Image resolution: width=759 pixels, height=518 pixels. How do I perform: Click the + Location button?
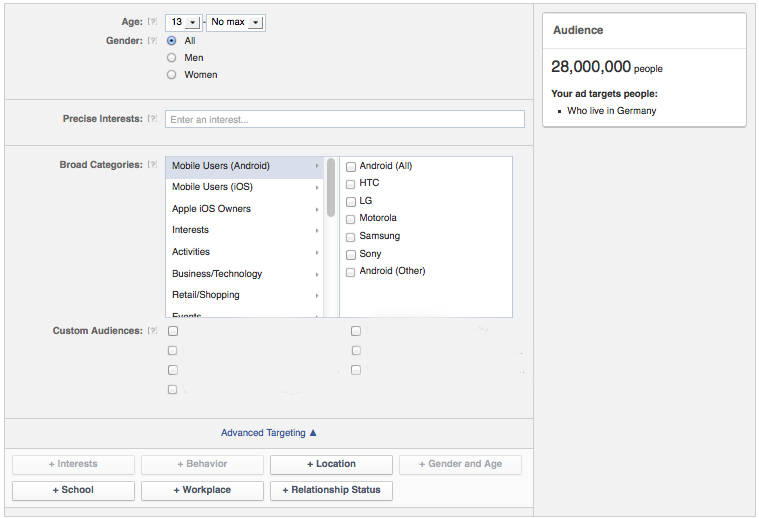pos(331,464)
